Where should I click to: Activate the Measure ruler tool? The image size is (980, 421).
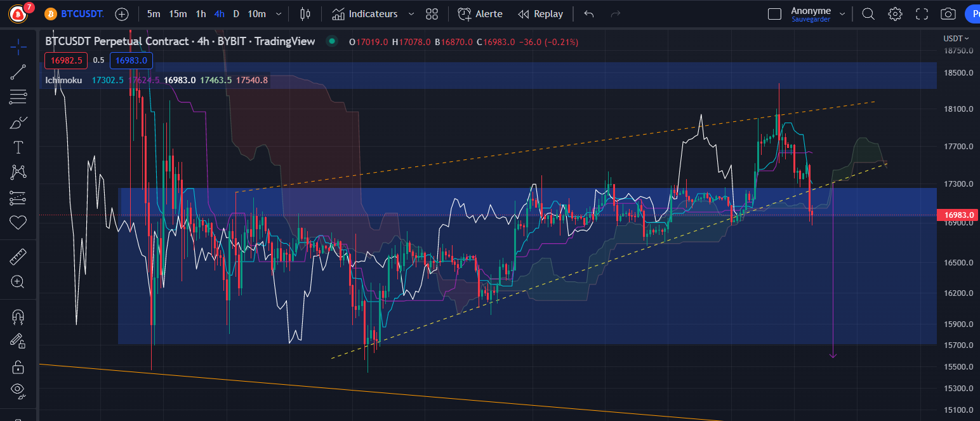coord(18,256)
